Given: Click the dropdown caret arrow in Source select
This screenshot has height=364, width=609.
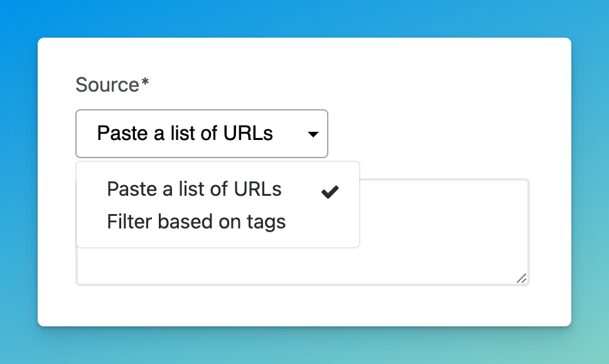Looking at the screenshot, I should click(x=313, y=134).
